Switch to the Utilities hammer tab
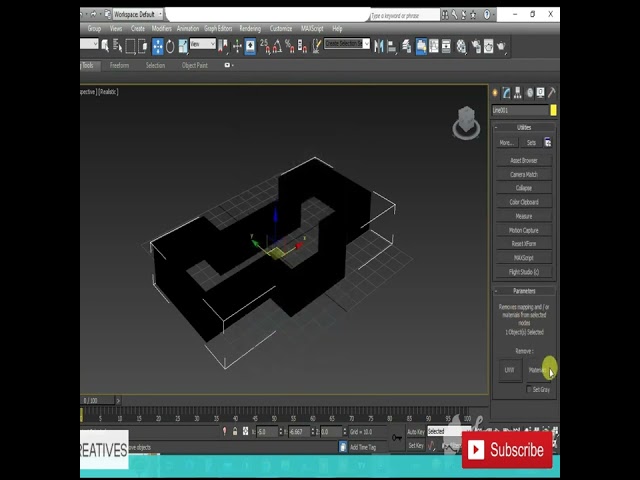Viewport: 640px width, 480px height. click(x=551, y=93)
